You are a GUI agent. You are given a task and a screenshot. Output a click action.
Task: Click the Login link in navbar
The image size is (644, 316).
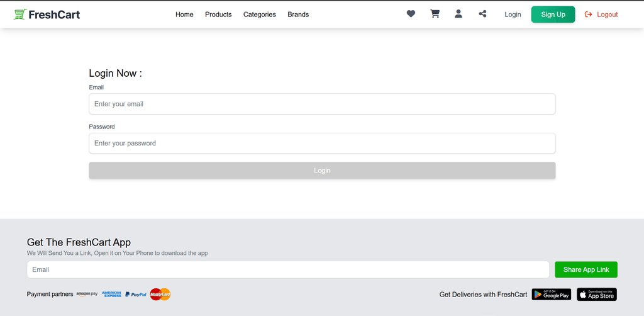click(513, 14)
